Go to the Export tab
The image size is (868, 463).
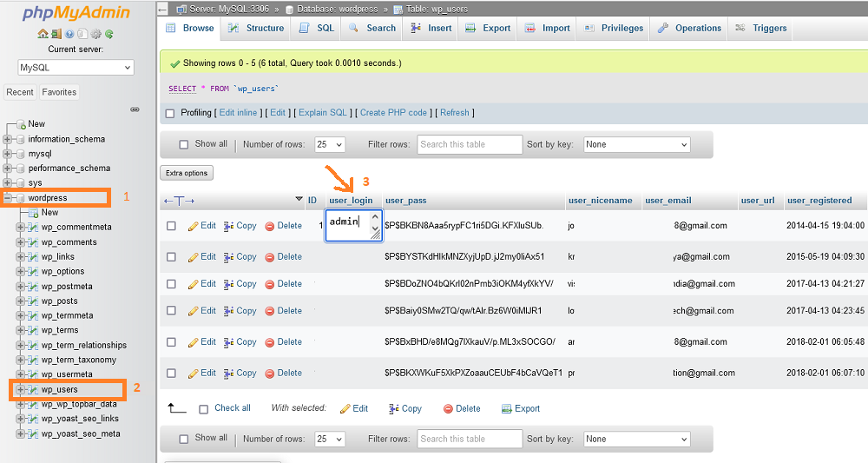click(x=488, y=29)
